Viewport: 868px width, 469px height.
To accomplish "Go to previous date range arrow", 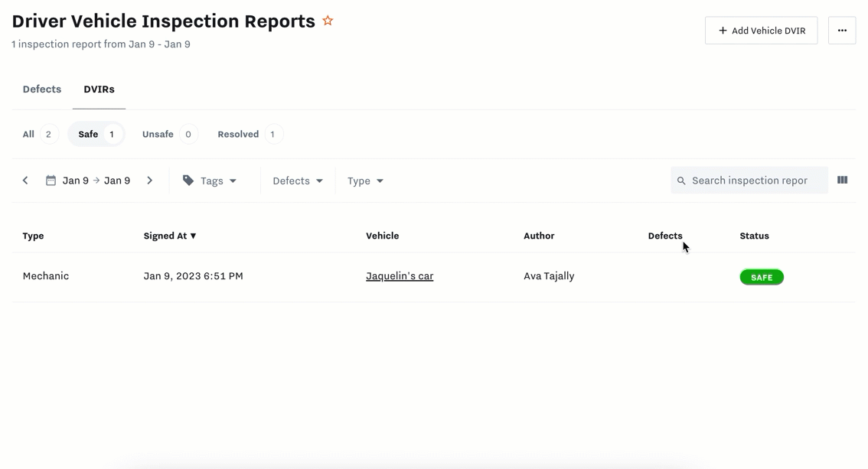I will click(x=25, y=181).
